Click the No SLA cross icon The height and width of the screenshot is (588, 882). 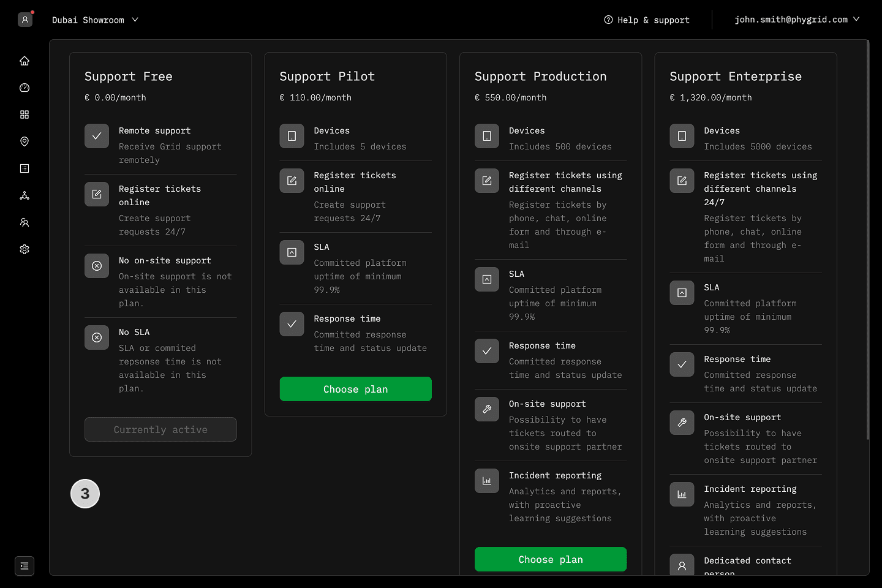tap(97, 337)
